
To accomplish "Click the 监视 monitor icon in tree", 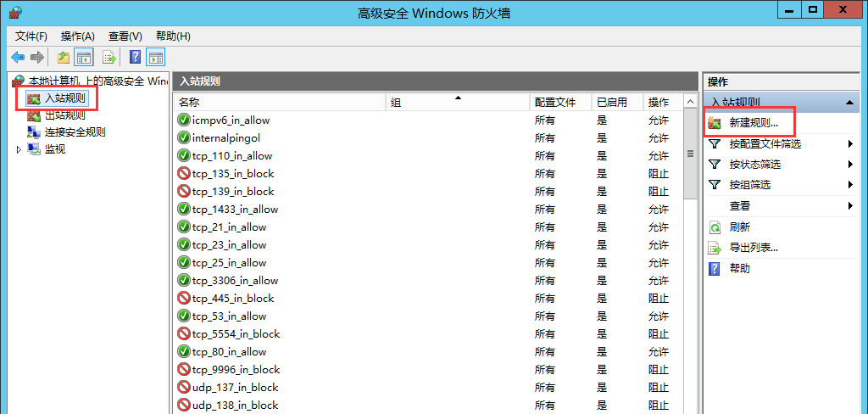I will [34, 149].
